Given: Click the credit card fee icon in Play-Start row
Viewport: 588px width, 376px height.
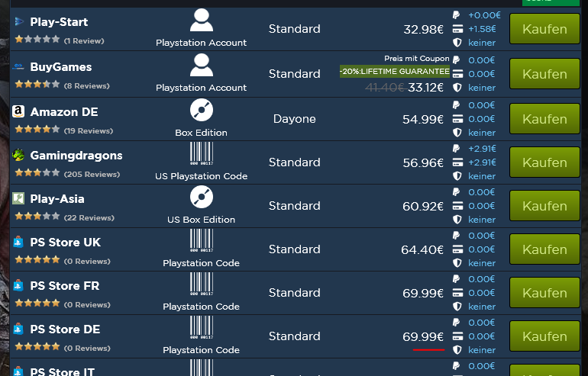Looking at the screenshot, I should (x=457, y=29).
